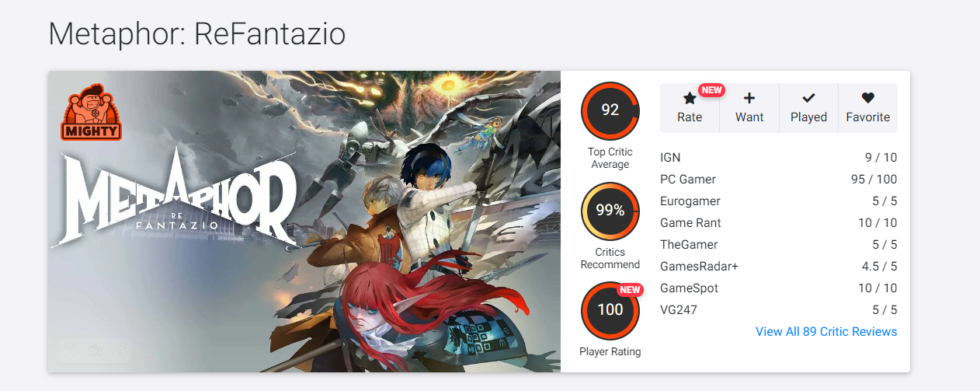Click the 92 Top Critic Average score circle
980x391 pixels.
(610, 110)
